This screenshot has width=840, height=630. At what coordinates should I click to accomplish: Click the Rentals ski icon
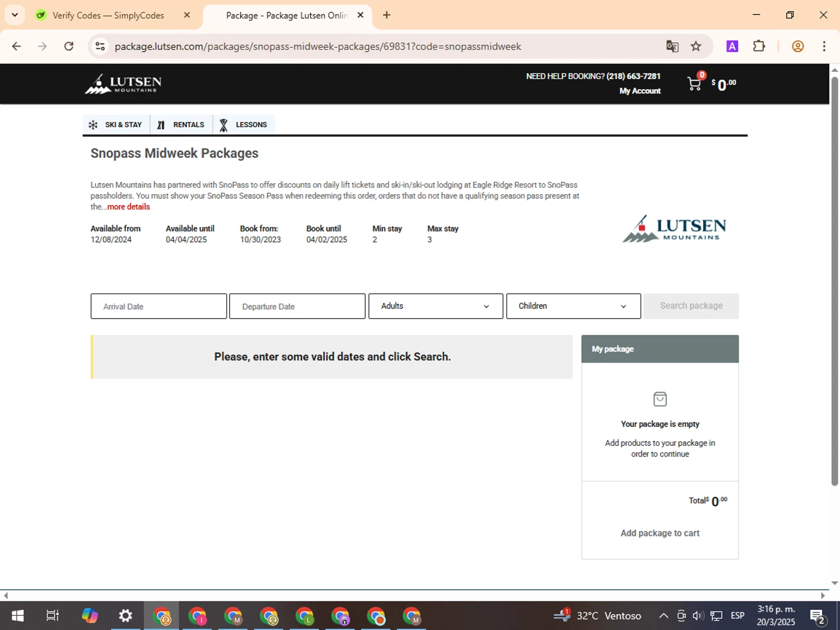pos(161,125)
